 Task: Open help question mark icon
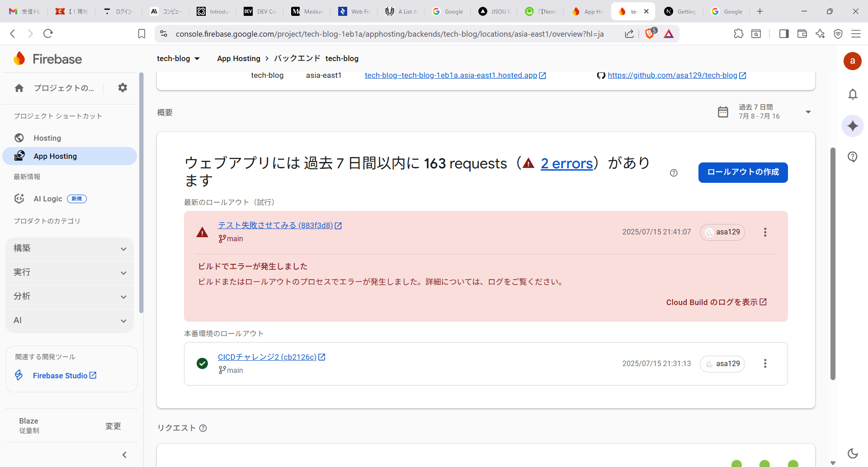coord(853,157)
